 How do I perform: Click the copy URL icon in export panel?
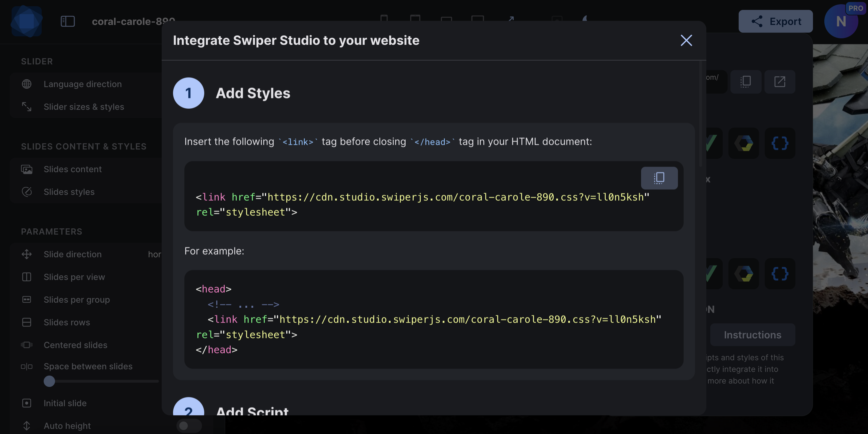pyautogui.click(x=745, y=81)
